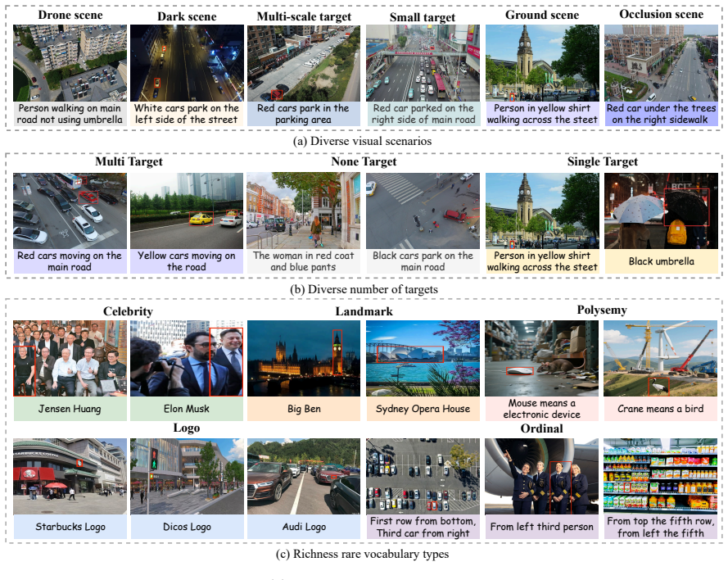Click the woman in red coat street image
Screen dimensions: 728x580
[x=304, y=211]
